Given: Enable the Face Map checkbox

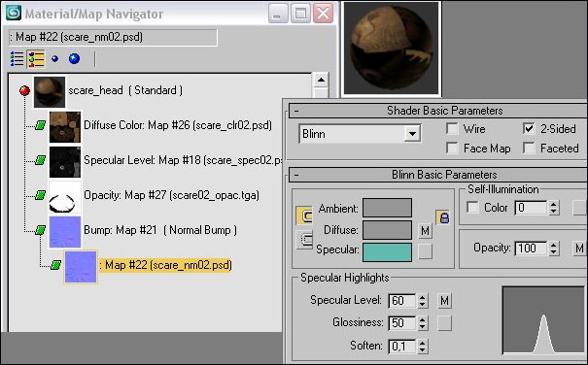Looking at the screenshot, I should [452, 149].
